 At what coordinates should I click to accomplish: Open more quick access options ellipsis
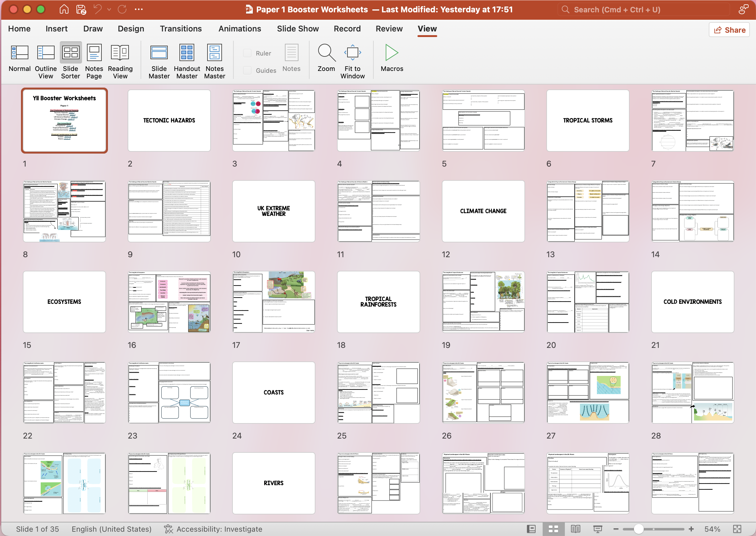click(x=139, y=9)
